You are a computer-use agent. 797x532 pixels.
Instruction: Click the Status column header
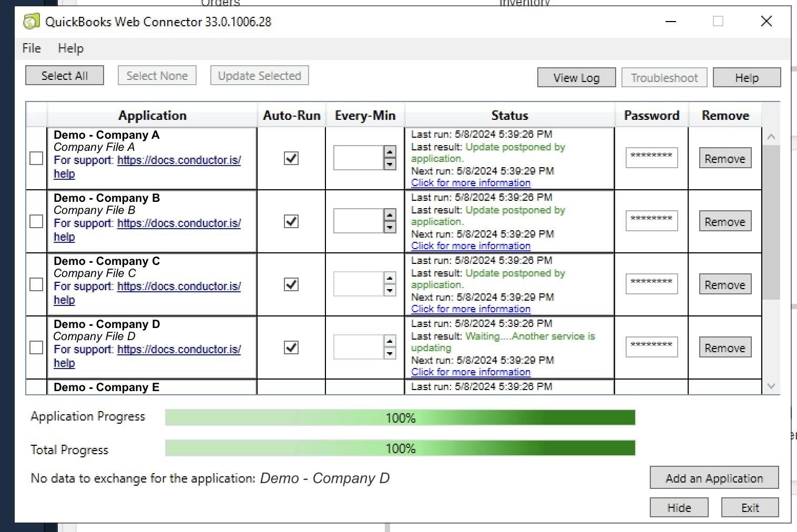[x=509, y=115]
